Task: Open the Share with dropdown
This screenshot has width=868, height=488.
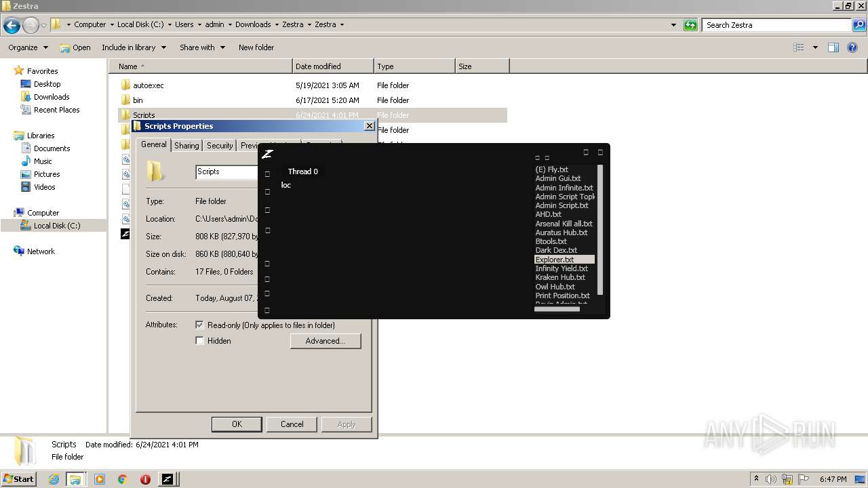Action: point(202,47)
